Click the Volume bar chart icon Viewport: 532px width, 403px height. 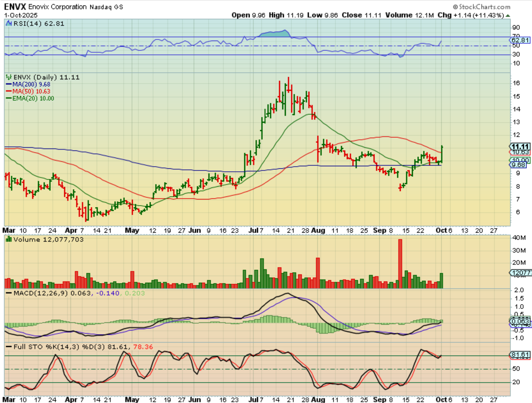point(9,240)
